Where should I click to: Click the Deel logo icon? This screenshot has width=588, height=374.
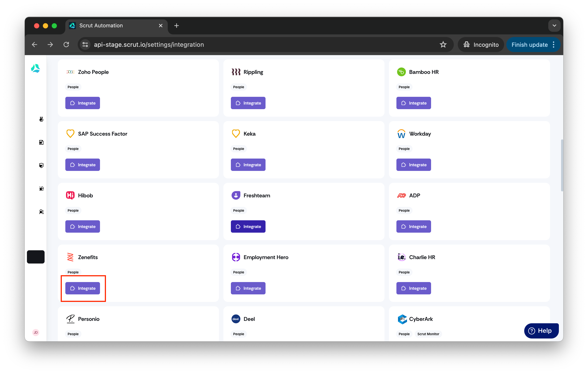[x=236, y=319]
